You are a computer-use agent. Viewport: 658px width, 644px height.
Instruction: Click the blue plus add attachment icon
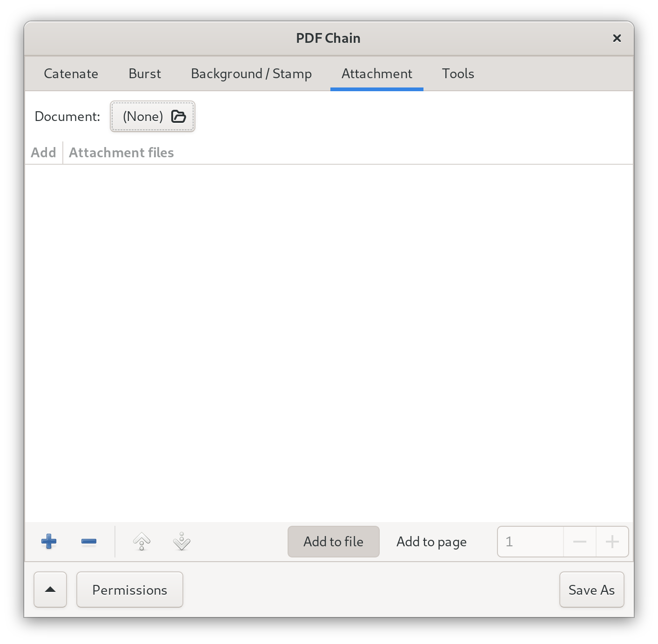[49, 542]
